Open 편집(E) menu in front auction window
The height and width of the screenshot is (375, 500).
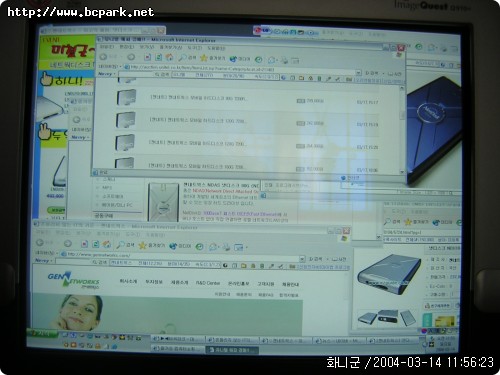point(126,47)
